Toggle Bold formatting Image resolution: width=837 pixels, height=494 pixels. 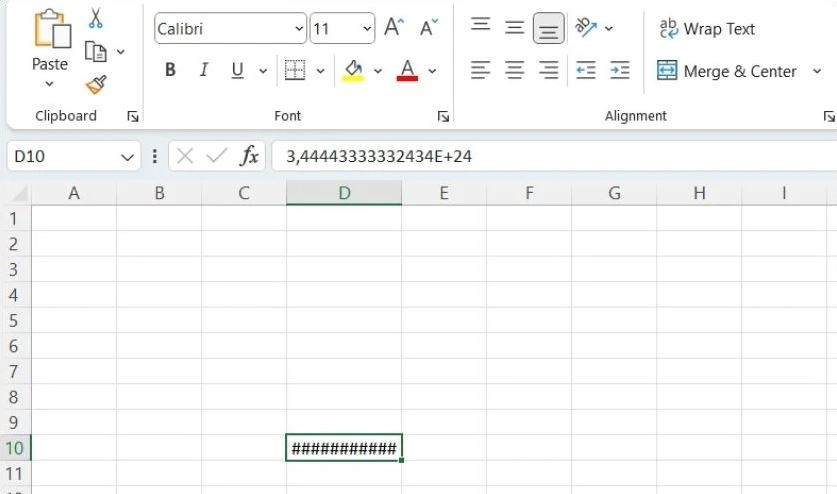pos(170,70)
